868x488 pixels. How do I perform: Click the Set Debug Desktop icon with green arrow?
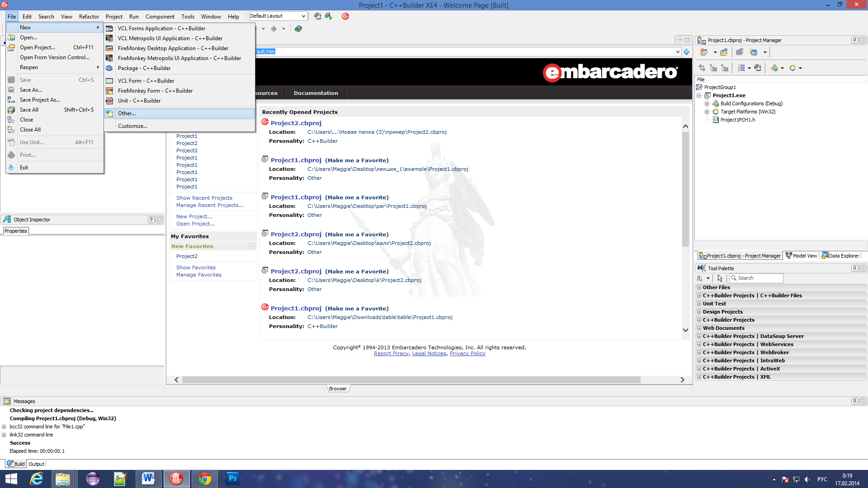[x=329, y=16]
